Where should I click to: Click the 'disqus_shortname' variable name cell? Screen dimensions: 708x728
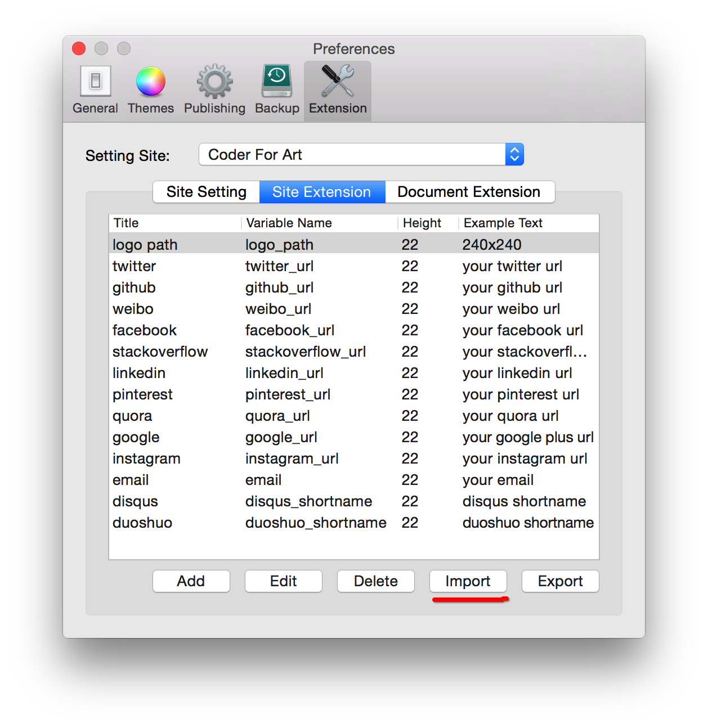pos(308,501)
